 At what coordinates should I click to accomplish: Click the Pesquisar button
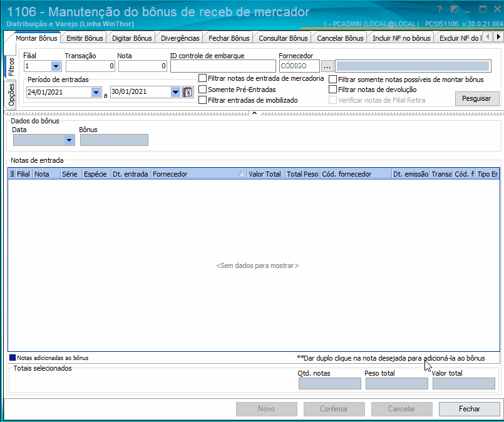click(477, 98)
